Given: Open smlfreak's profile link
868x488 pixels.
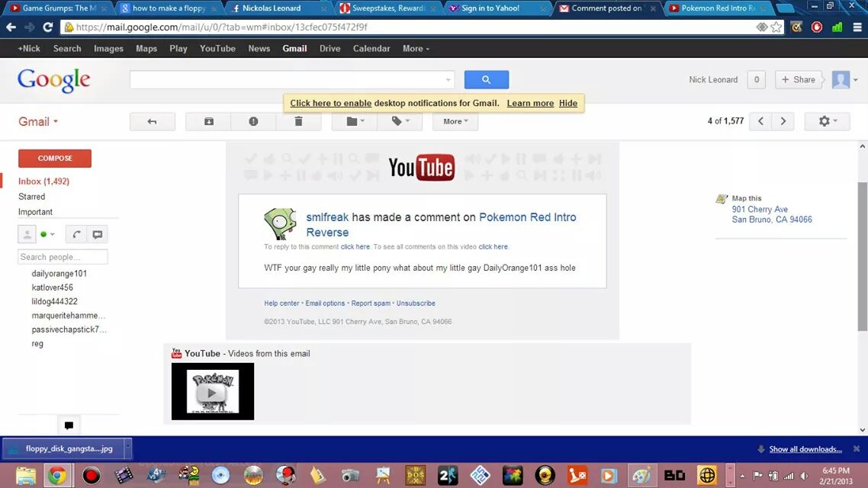Looking at the screenshot, I should [x=327, y=217].
